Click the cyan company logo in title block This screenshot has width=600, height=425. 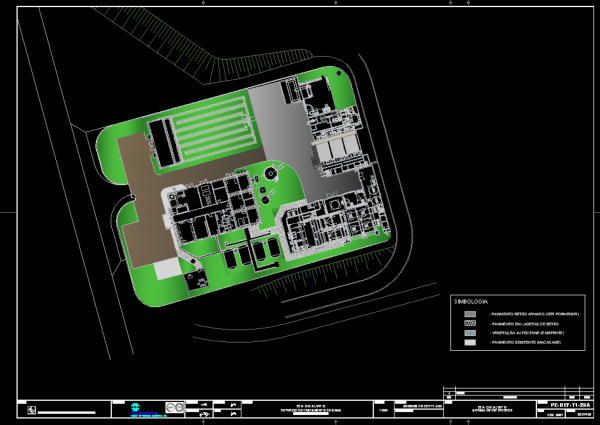coord(136,408)
